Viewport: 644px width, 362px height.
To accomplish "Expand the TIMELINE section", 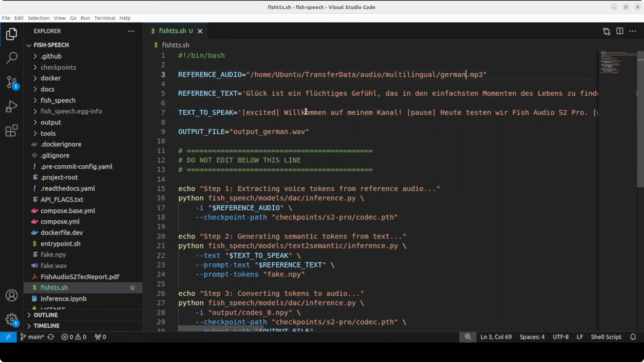I will (47, 326).
